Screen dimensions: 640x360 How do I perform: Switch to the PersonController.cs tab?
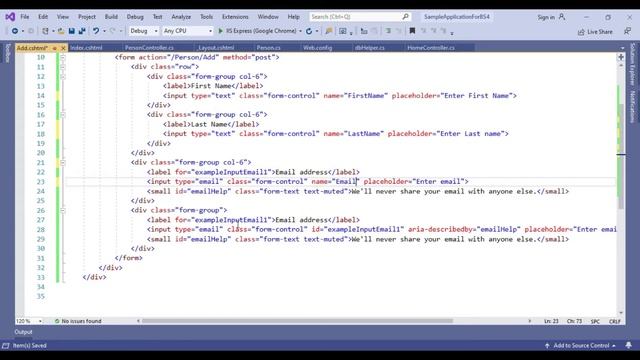(x=149, y=48)
